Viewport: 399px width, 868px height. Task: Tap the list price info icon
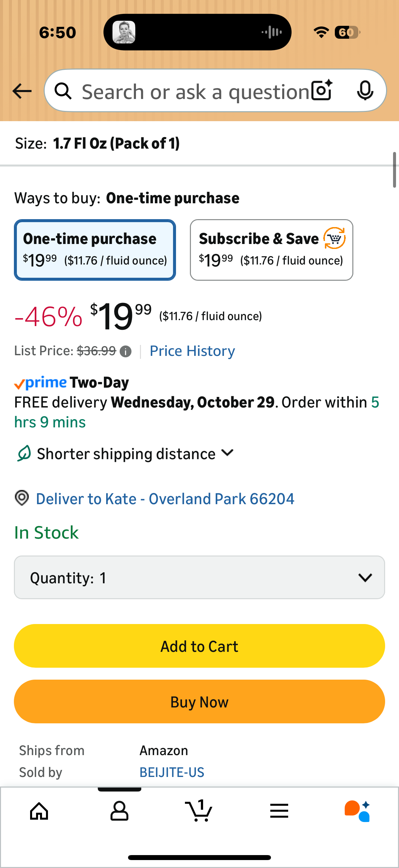point(126,352)
